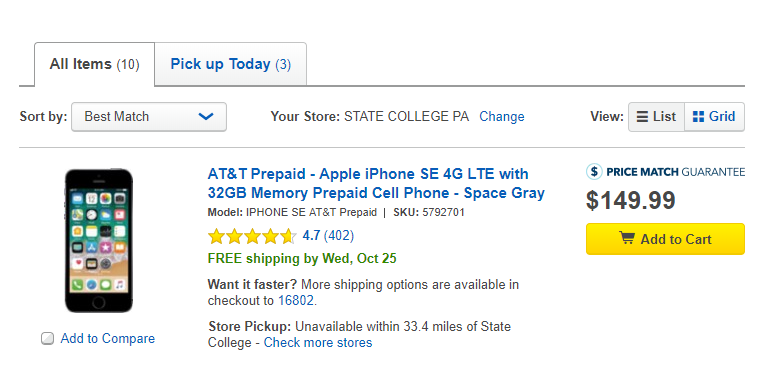Screen dimensions: 765x368
Task: Open the Sort by Best Match dropdown
Action: [149, 117]
